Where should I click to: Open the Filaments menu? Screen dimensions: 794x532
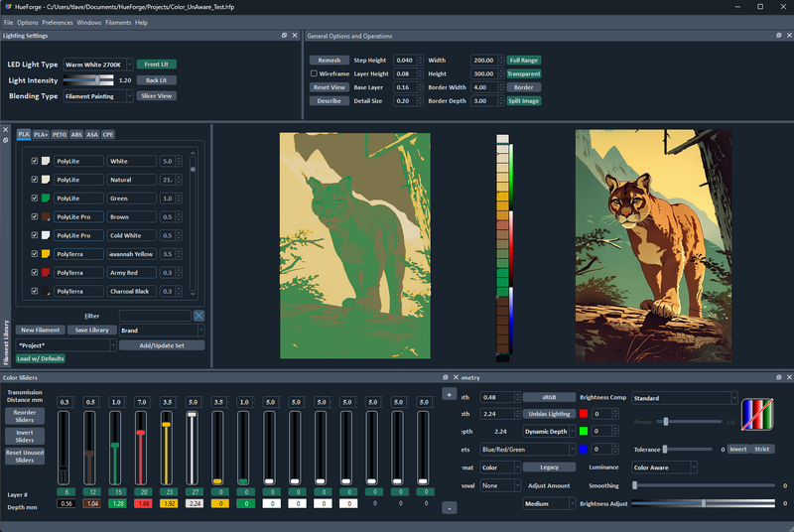[x=118, y=22]
